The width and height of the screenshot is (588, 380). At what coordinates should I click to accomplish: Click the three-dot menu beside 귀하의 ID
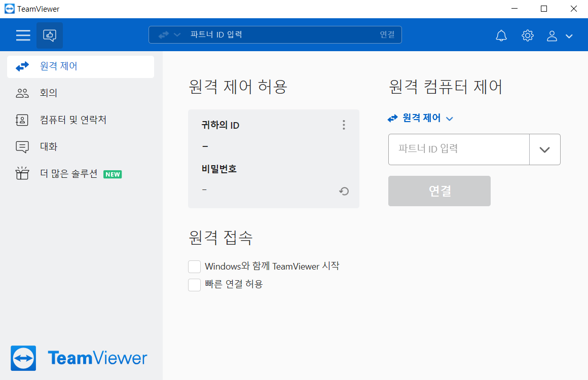click(344, 125)
